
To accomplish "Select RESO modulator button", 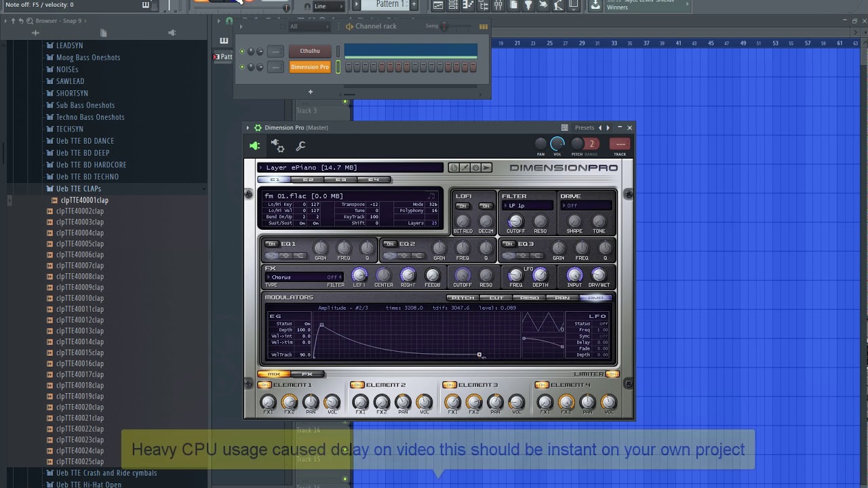I will pos(530,298).
